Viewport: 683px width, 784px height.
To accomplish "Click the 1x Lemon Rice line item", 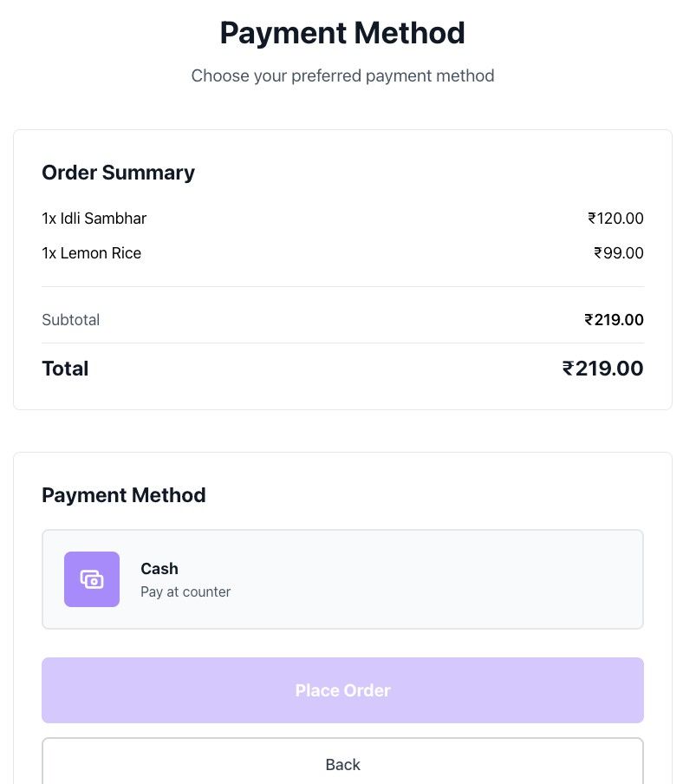I will tap(92, 253).
